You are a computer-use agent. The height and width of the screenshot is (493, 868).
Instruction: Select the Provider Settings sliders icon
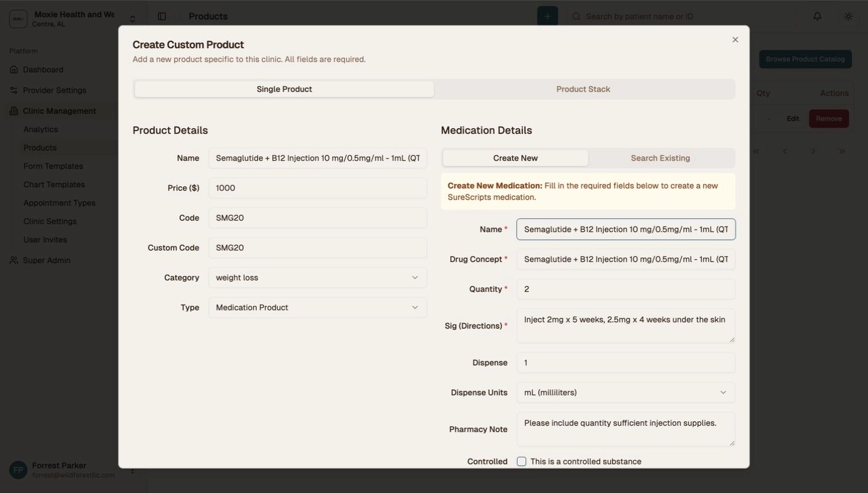click(13, 90)
